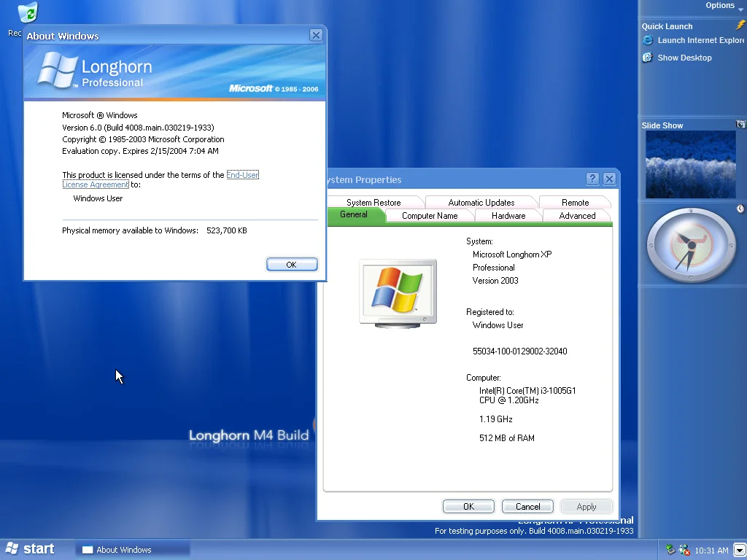Open the Recycle Bin on the desktop
Screen dimensions: 747x560
(x=27, y=13)
